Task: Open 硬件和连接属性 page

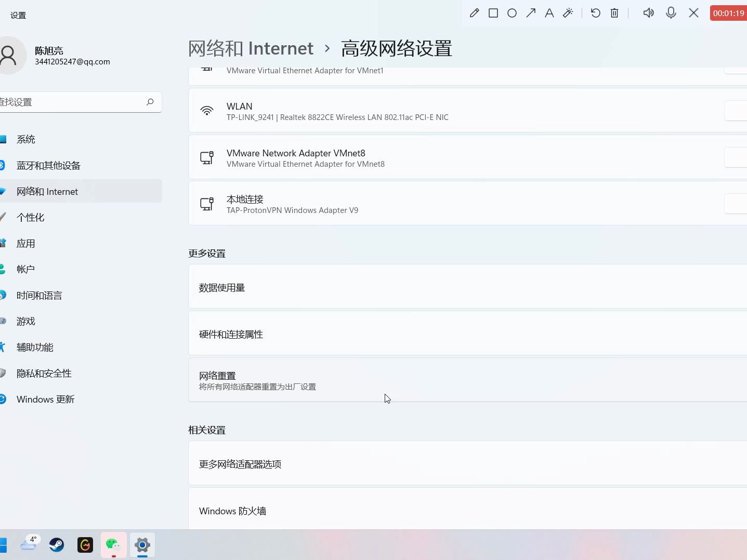Action: coord(467,334)
